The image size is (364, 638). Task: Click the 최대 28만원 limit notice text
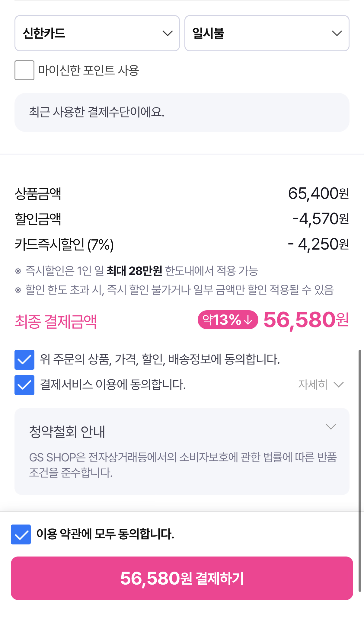[135, 271]
